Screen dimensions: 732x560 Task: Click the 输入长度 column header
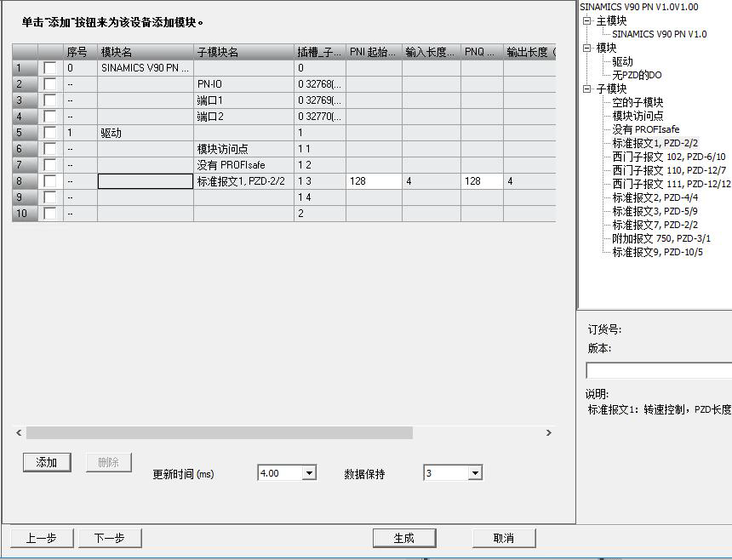click(x=432, y=52)
